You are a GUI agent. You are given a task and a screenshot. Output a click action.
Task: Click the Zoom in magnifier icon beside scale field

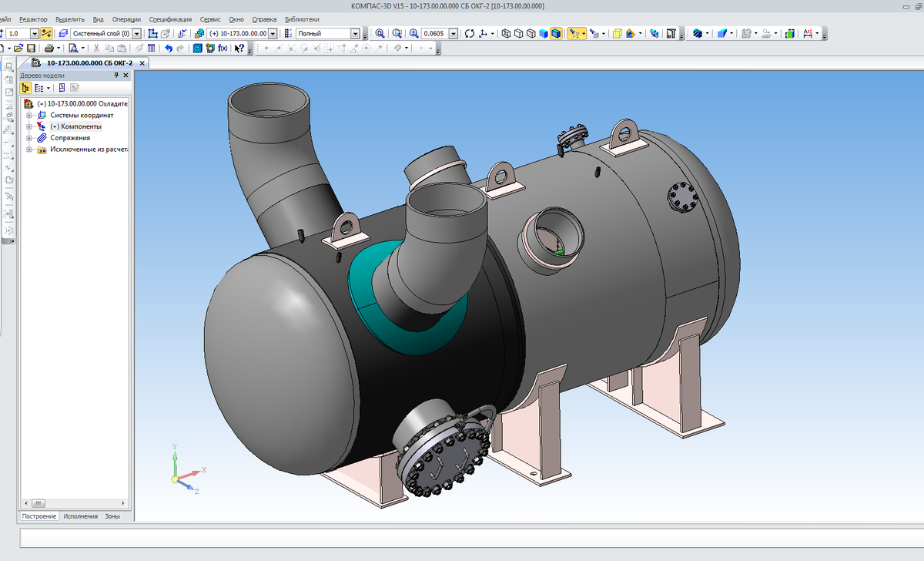(x=413, y=34)
